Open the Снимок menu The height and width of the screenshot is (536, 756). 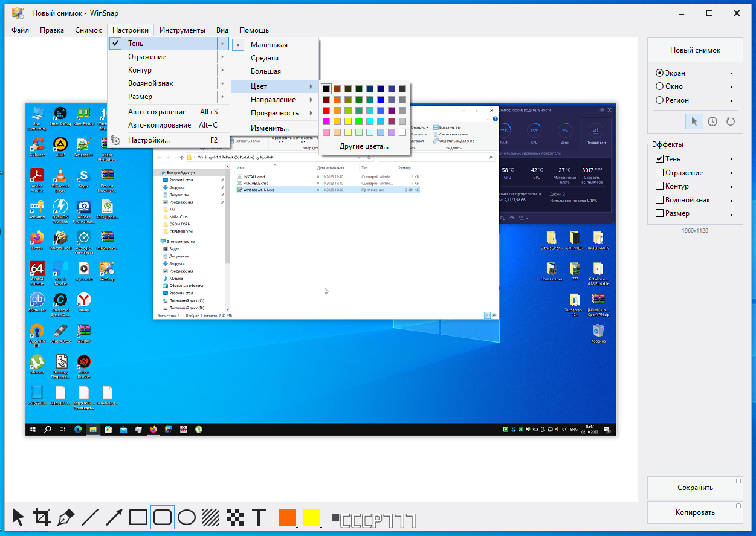pos(88,30)
